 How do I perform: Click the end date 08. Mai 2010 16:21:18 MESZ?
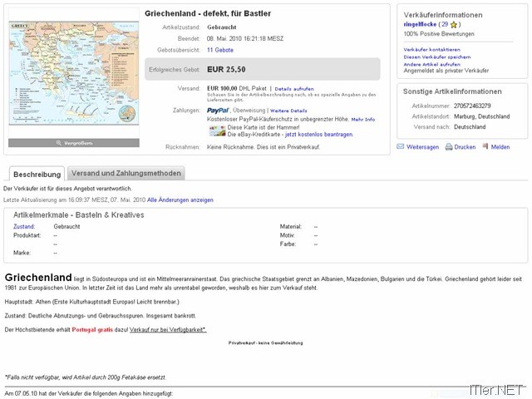(x=245, y=38)
